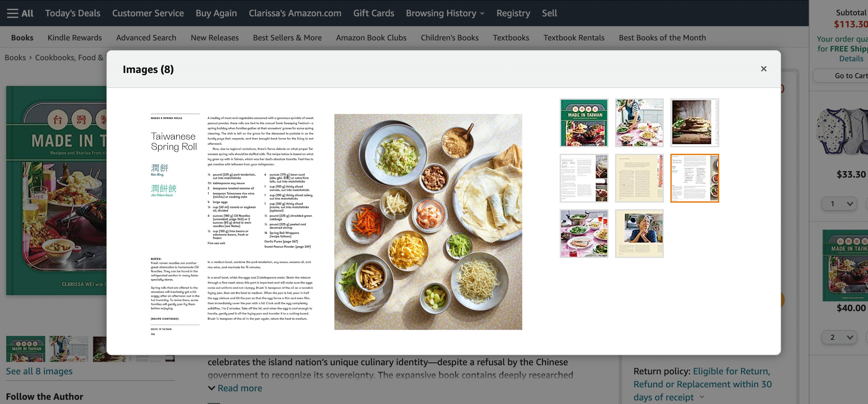
Task: Open Registry link
Action: [513, 13]
